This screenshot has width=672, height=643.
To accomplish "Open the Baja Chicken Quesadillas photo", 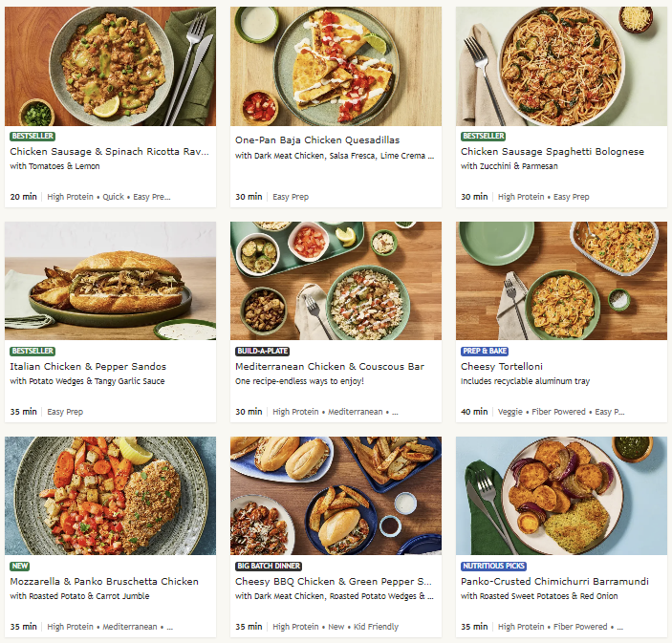I will [x=336, y=67].
